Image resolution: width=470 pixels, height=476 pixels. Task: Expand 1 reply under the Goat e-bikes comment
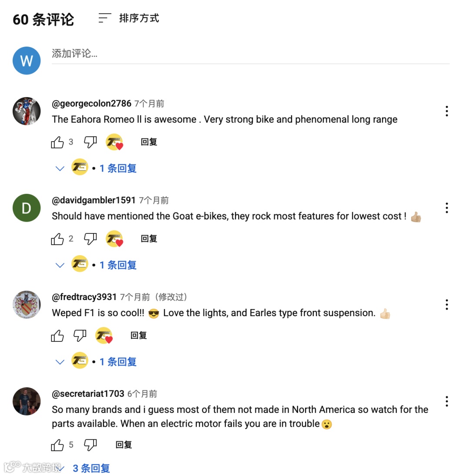[x=96, y=265]
